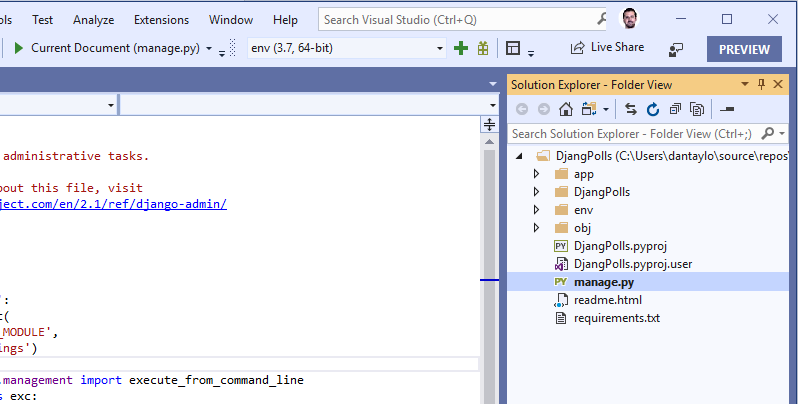Click Collapse All in Solution Explorer toolbar

(x=675, y=109)
